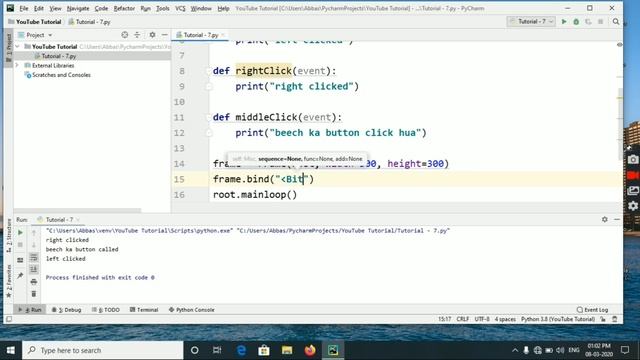This screenshot has height=360, width=640.
Task: Click the Project panel horizontal scrollbar
Action: 78,211
